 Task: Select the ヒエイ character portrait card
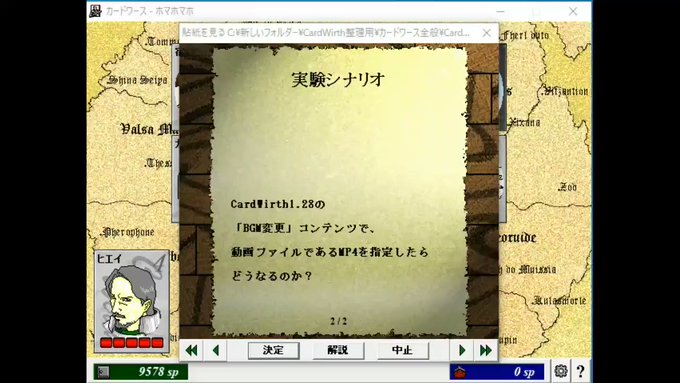(x=132, y=301)
